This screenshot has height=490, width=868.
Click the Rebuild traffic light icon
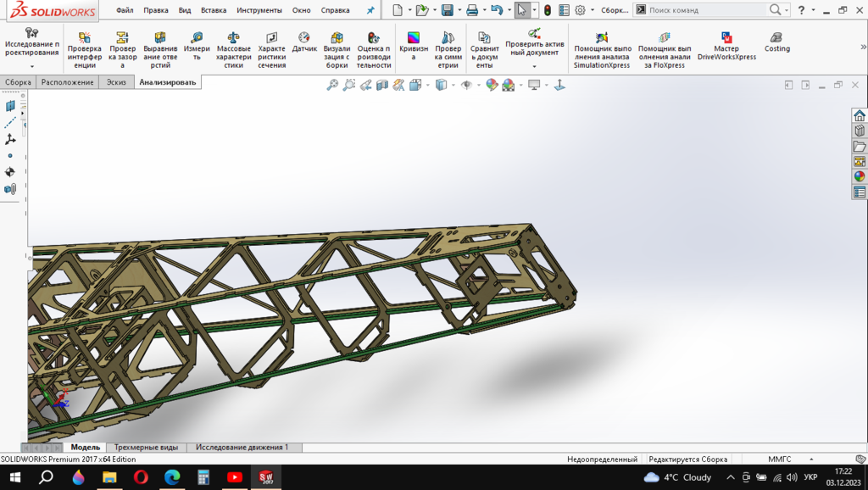point(548,10)
